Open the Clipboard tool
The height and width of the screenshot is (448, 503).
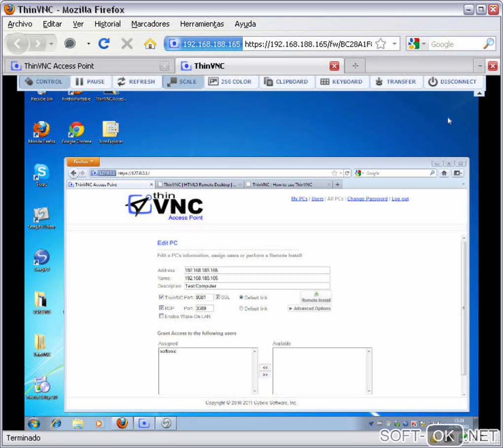pos(286,82)
